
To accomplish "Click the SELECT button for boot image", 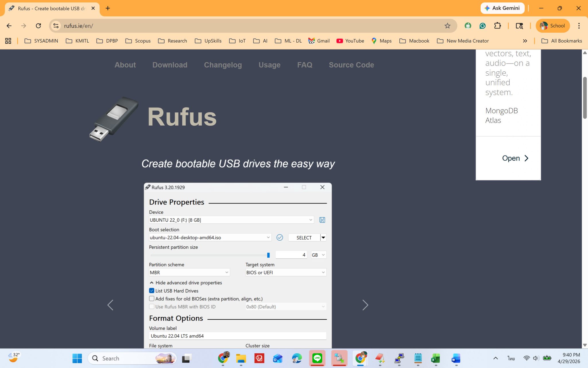I will click(304, 237).
